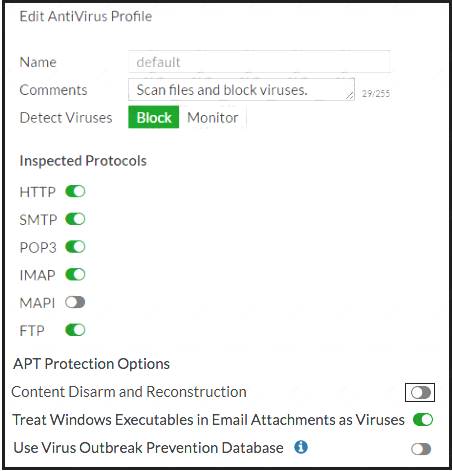Click the Comments box resize handle
The height and width of the screenshot is (471, 452).
(349, 95)
